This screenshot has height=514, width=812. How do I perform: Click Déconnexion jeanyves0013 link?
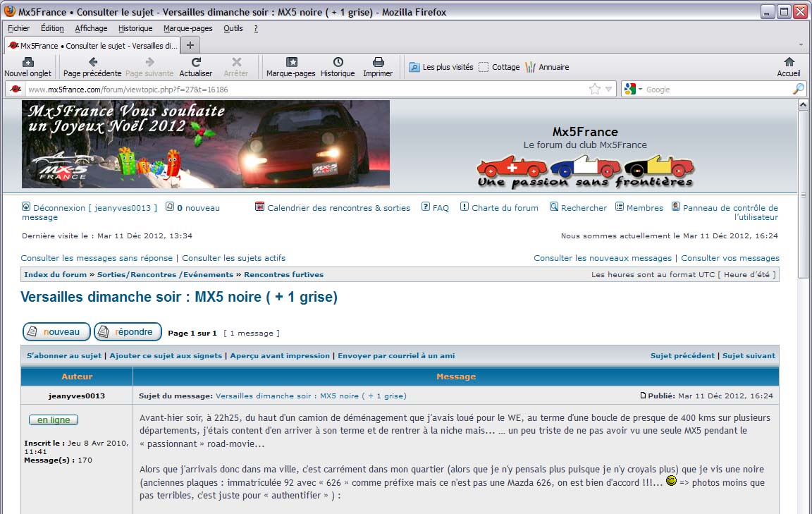pyautogui.click(x=95, y=208)
